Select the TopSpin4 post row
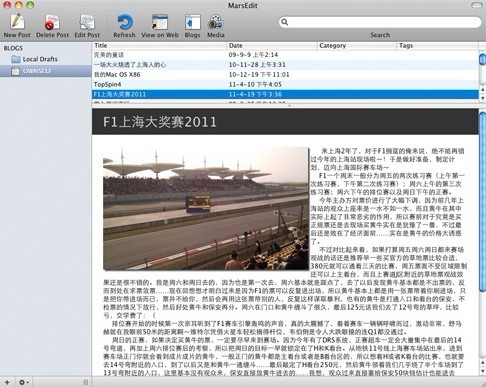 point(285,84)
